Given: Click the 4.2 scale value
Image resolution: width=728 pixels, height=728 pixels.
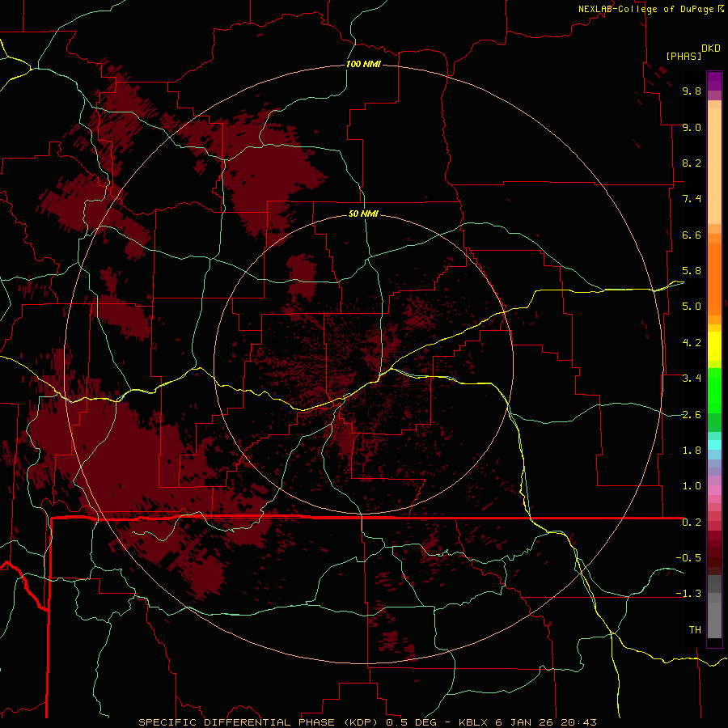Looking at the screenshot, I should pyautogui.click(x=692, y=343).
